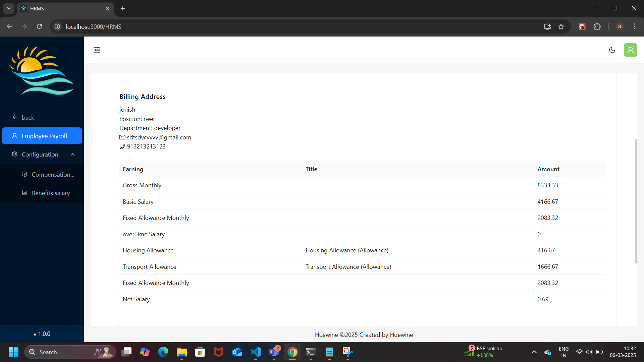Viewport: 644px width, 362px height.
Task: Open the browser Extensions puzzle icon
Action: [597, 26]
